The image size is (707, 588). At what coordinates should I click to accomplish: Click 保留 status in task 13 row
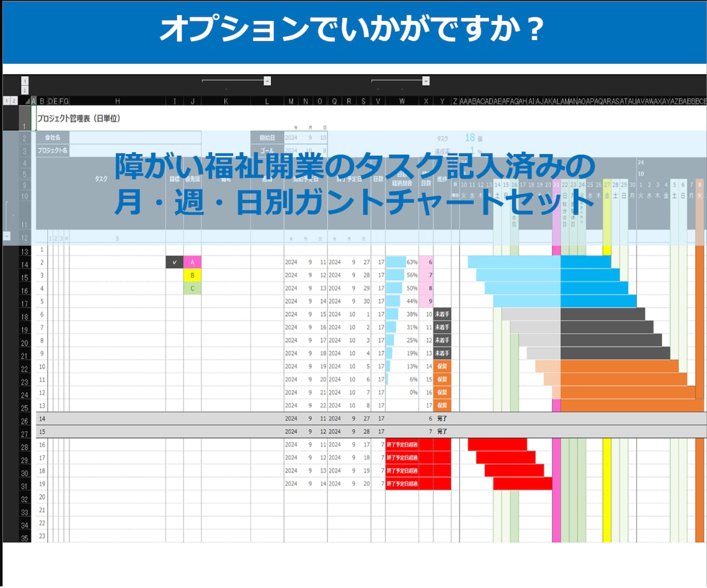pyautogui.click(x=442, y=406)
